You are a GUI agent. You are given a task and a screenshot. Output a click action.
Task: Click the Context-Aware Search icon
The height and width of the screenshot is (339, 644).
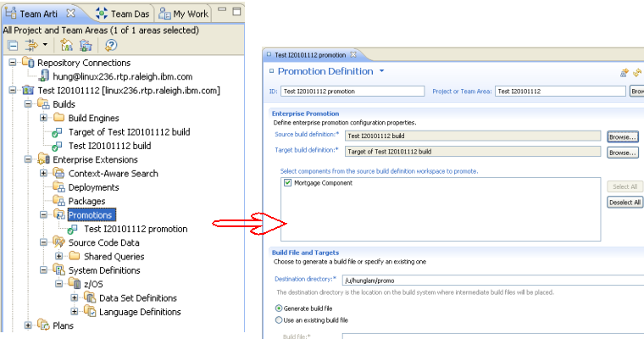pos(59,174)
